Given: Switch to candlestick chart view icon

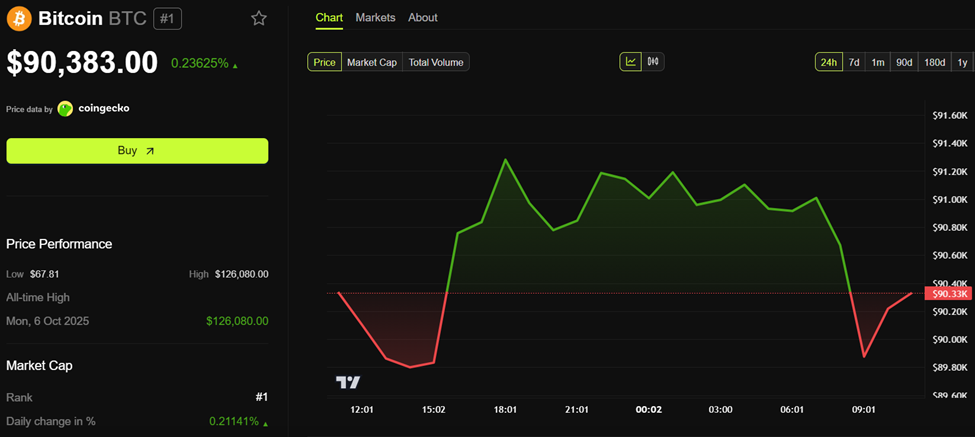Looking at the screenshot, I should point(653,62).
